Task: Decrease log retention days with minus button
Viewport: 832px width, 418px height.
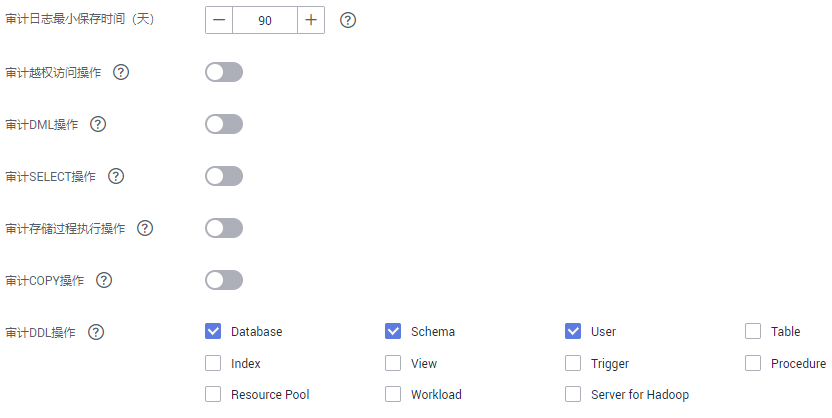Action: (x=219, y=20)
